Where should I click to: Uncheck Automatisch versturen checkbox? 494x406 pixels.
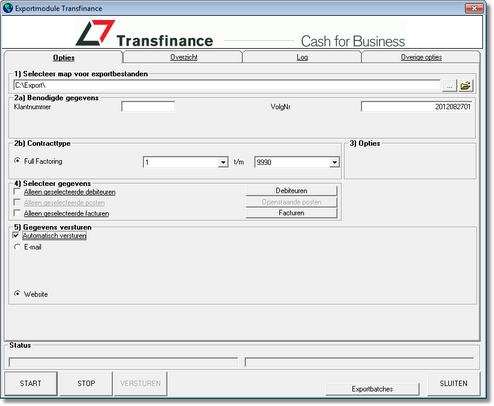(16, 235)
